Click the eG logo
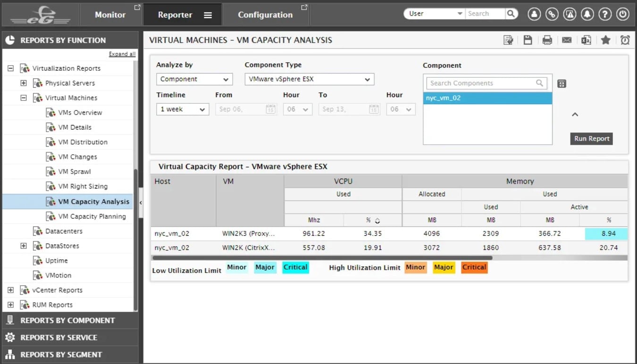The image size is (637, 364). pyautogui.click(x=40, y=14)
